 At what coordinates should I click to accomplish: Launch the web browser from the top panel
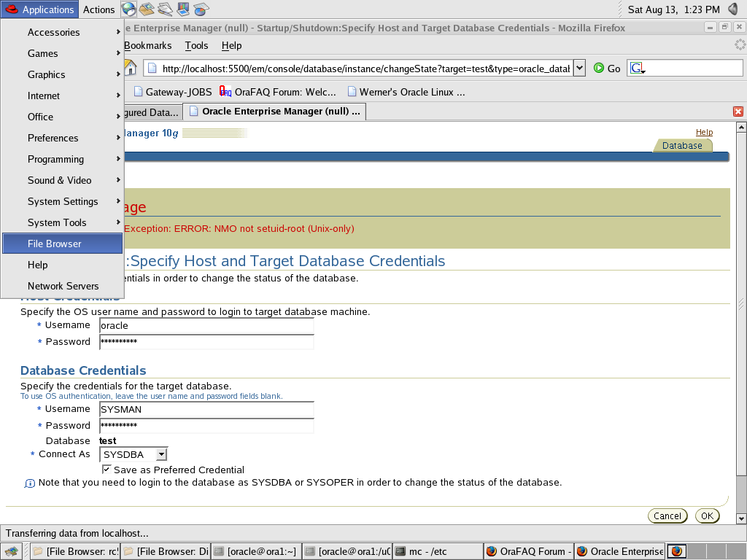pos(128,9)
